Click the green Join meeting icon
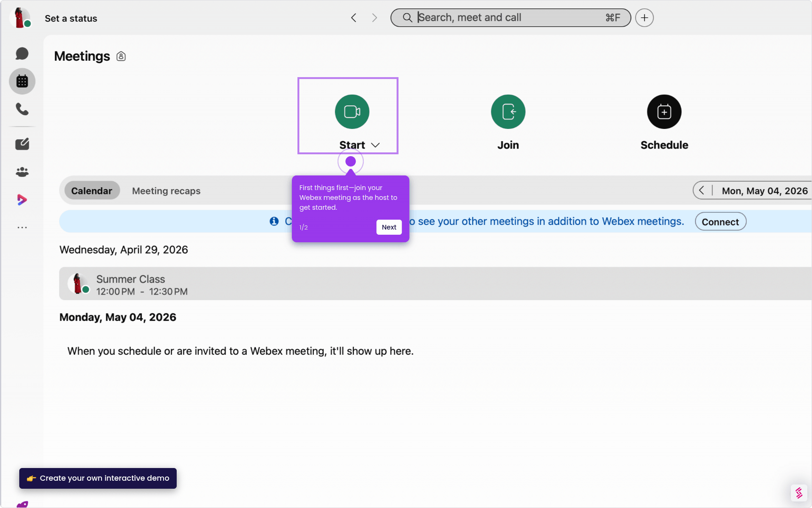This screenshot has height=508, width=812. 508,112
